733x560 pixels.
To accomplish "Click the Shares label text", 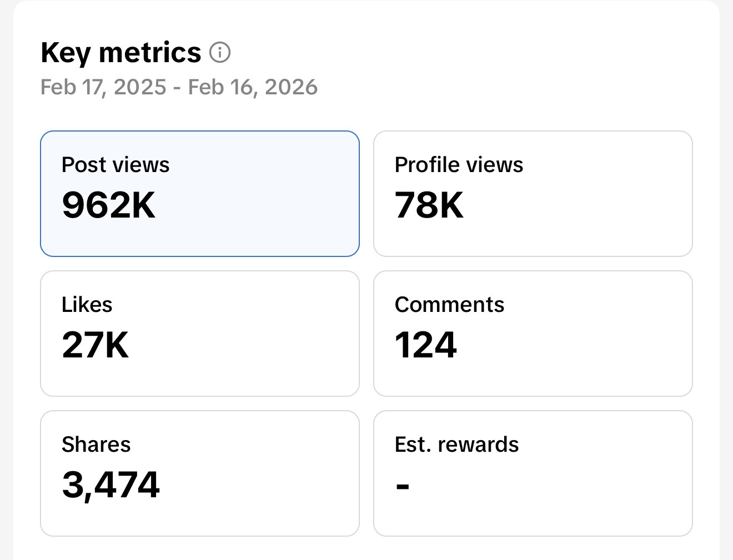I will [96, 444].
